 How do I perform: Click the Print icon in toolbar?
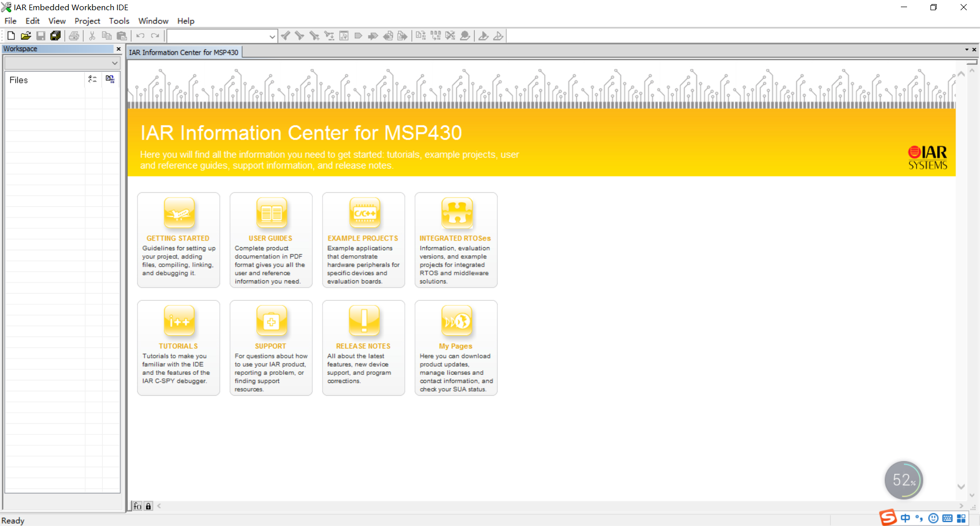point(74,36)
